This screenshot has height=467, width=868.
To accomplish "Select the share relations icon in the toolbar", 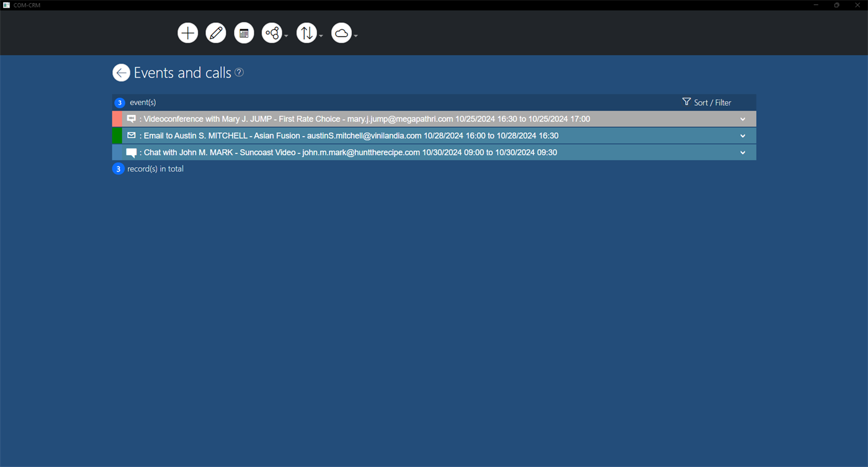I will [272, 32].
